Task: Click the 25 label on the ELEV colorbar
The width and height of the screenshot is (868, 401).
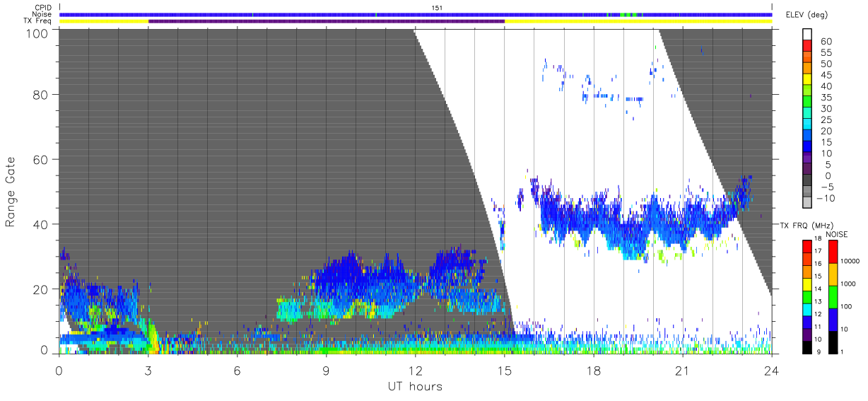Action: 826,120
